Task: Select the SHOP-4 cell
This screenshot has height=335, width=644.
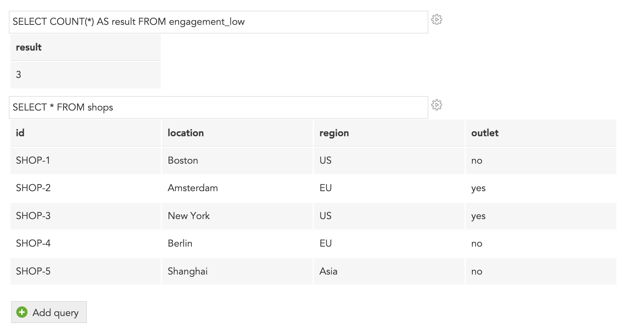Action: (x=86, y=243)
